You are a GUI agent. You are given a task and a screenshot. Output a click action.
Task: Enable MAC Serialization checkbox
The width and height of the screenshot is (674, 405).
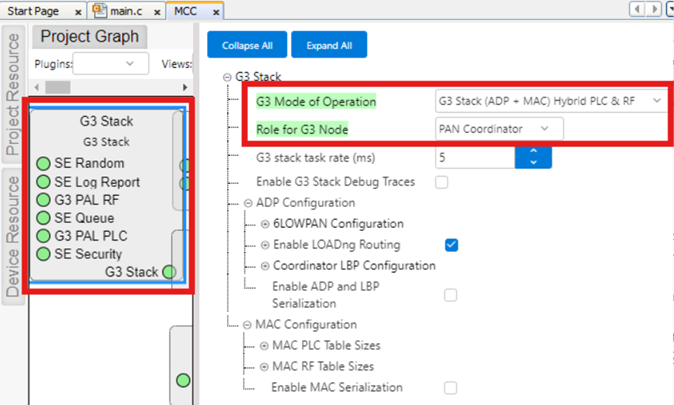(451, 387)
